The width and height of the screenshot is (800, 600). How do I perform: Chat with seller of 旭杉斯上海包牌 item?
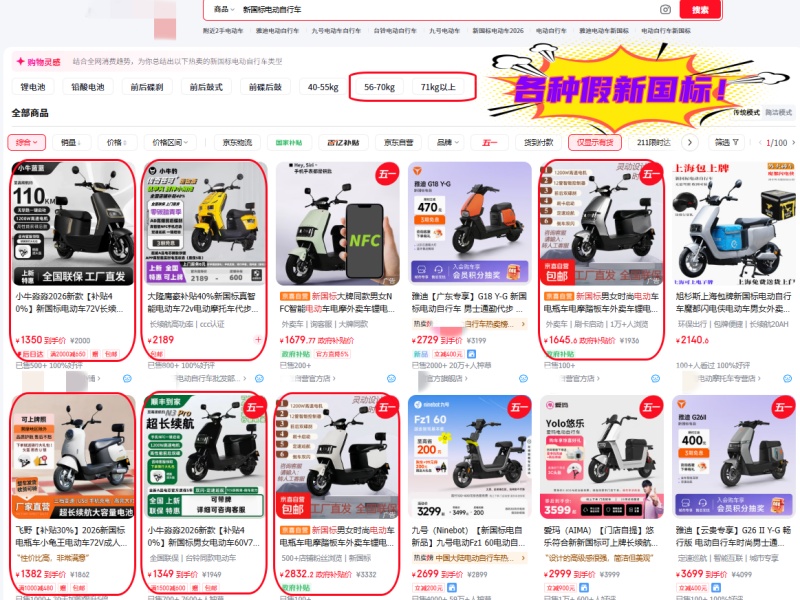pyautogui.click(x=788, y=379)
